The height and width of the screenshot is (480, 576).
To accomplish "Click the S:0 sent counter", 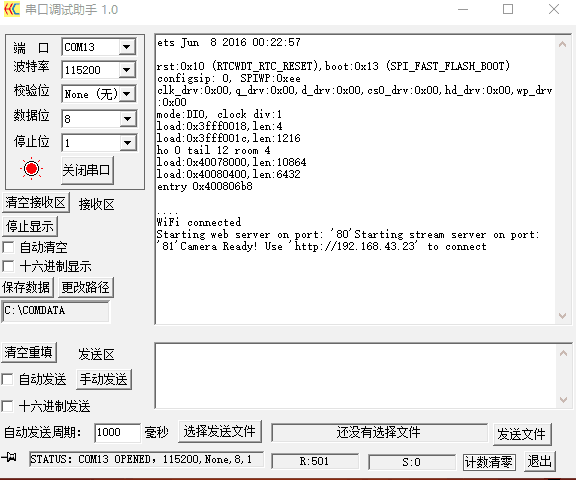I will coord(412,462).
